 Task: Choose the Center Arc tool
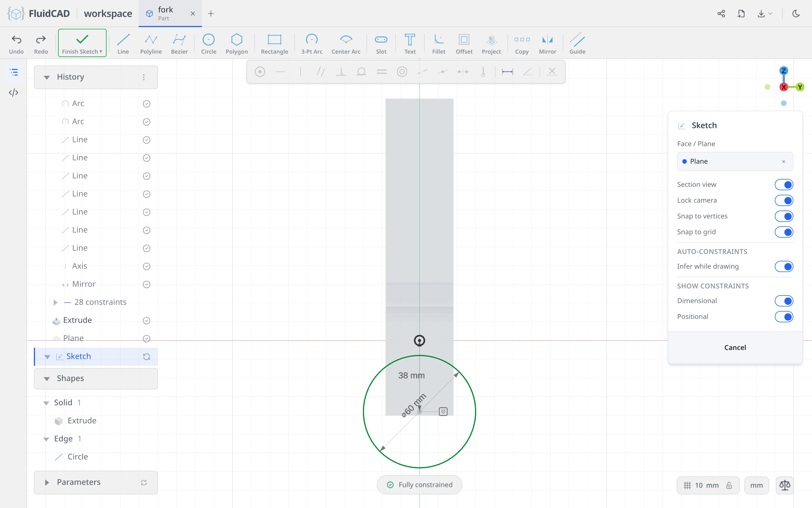pos(346,43)
